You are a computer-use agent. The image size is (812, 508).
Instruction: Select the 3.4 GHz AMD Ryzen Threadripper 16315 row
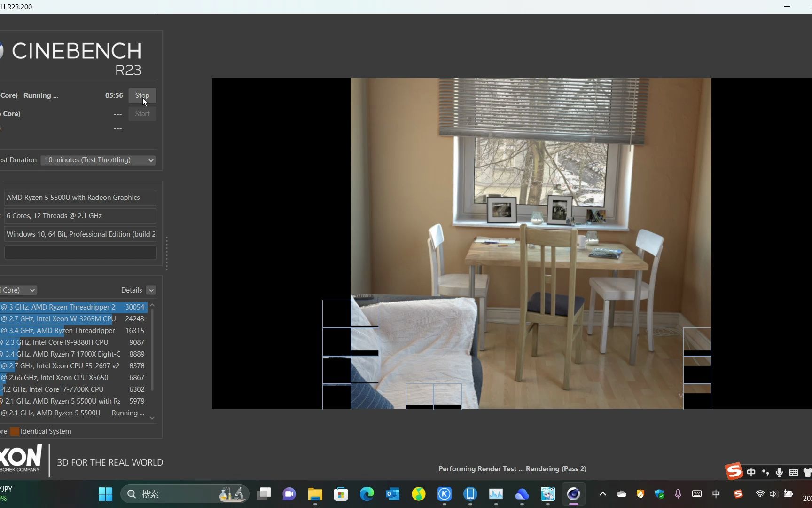[x=74, y=331]
